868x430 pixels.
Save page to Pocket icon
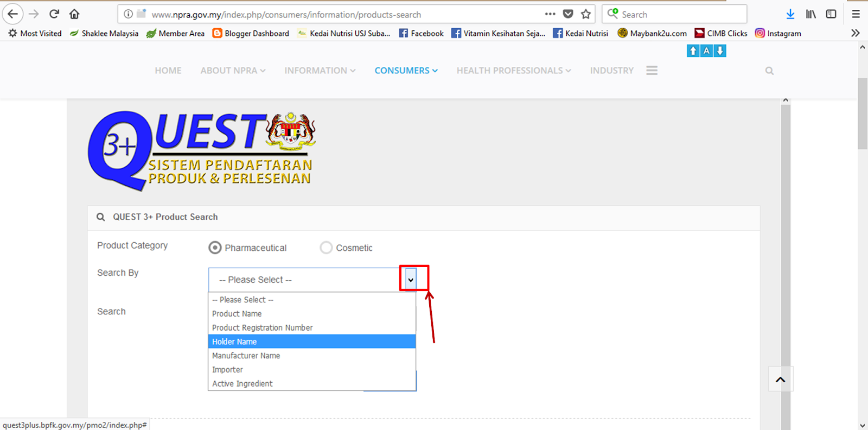568,14
